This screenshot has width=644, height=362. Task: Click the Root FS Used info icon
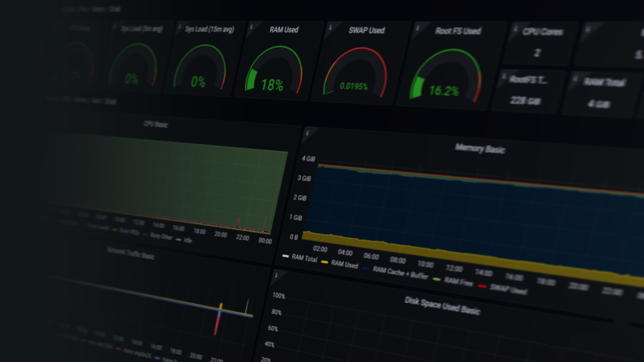418,28
